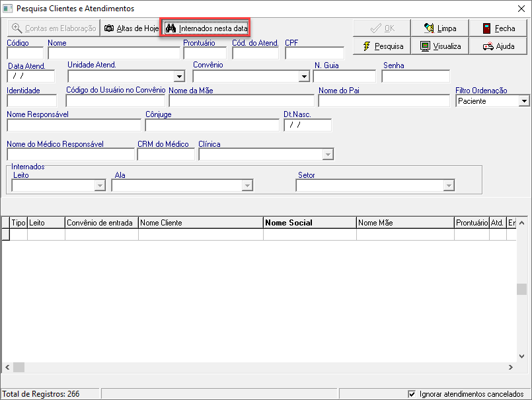Click the camera icon on Altas de Hoje
Screen dimensions: 532x400
[x=109, y=28]
